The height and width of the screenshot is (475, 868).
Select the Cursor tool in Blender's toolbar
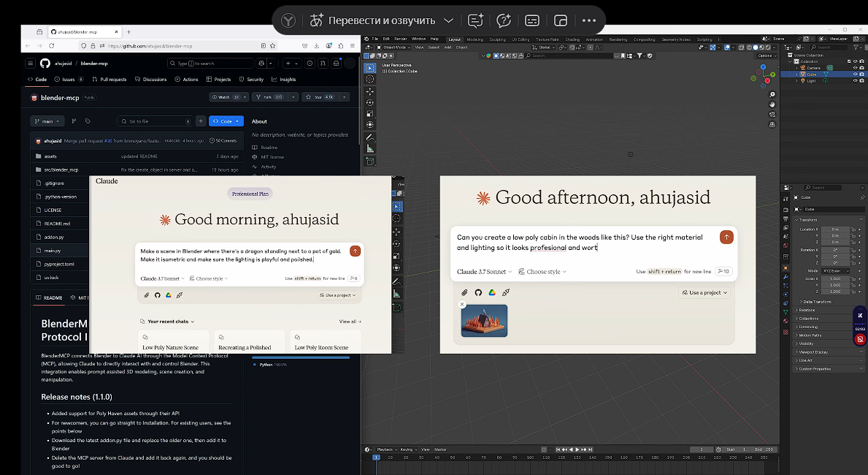[x=370, y=79]
